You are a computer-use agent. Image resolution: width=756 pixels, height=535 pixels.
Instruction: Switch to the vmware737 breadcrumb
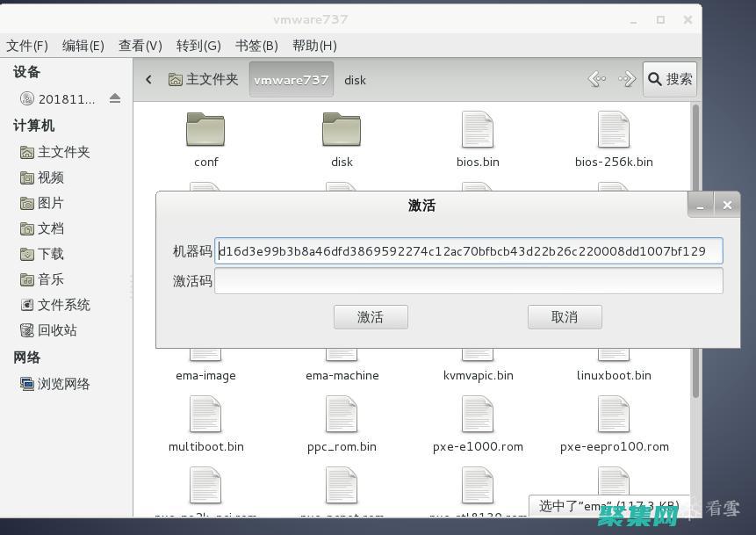pos(291,79)
